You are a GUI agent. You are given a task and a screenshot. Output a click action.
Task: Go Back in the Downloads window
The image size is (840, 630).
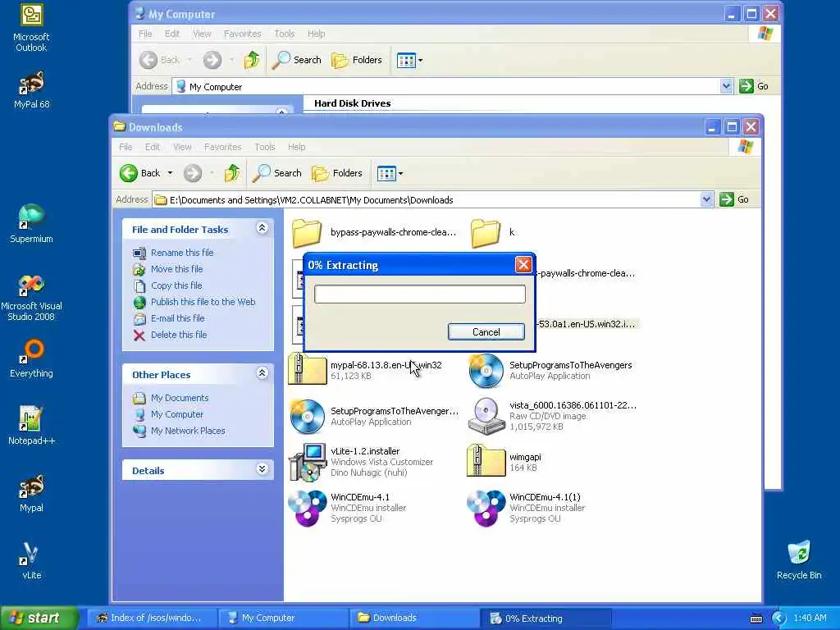[x=139, y=173]
